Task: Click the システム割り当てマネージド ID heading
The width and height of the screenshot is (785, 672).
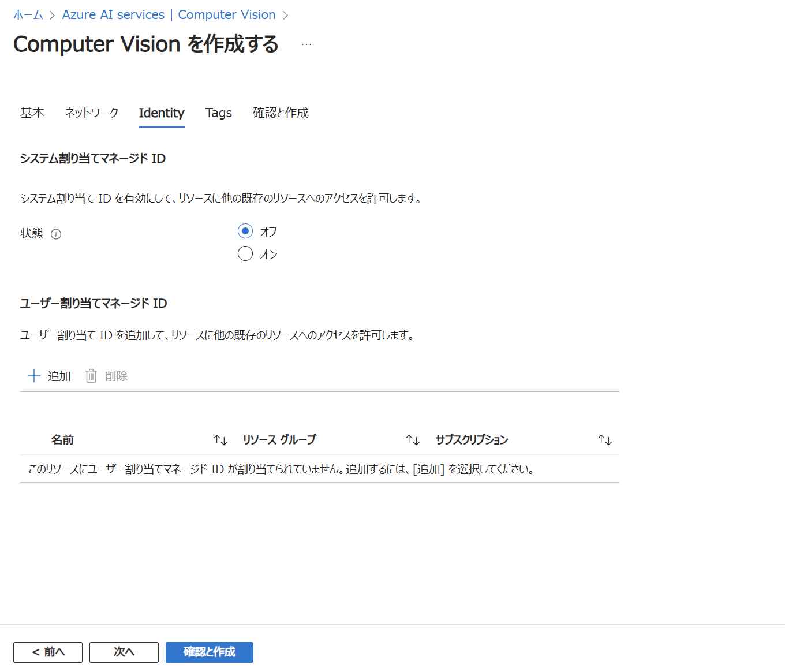Action: (x=93, y=158)
